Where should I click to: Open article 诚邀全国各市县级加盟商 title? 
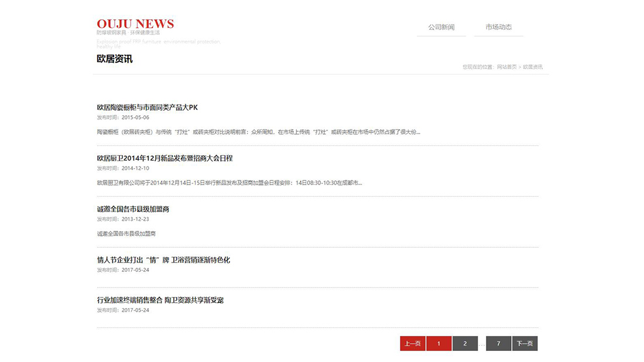tap(133, 209)
